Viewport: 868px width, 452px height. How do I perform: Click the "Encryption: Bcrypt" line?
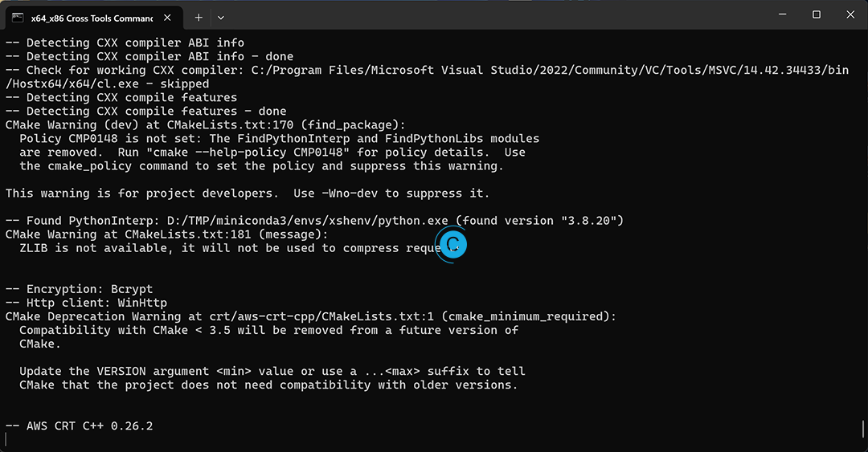pyautogui.click(x=79, y=289)
